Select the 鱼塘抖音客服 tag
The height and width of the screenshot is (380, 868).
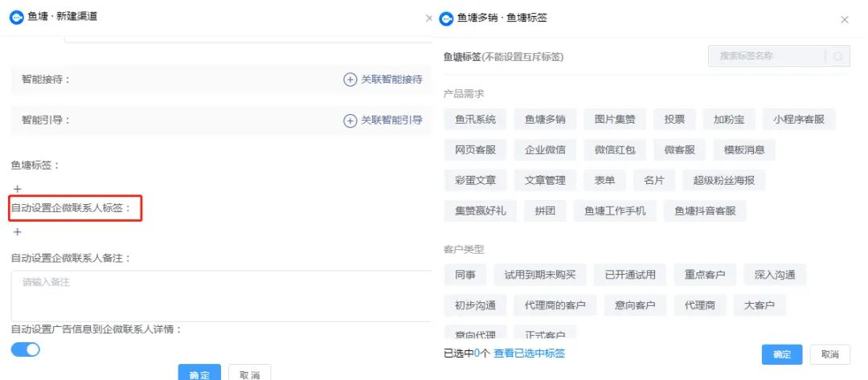706,211
